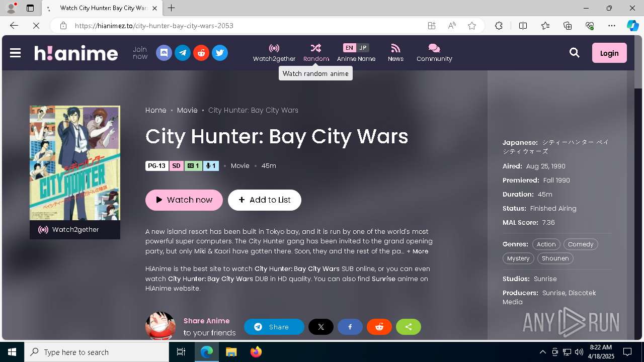The image size is (644, 362).
Task: Open Split screen view
Action: pyautogui.click(x=523, y=26)
